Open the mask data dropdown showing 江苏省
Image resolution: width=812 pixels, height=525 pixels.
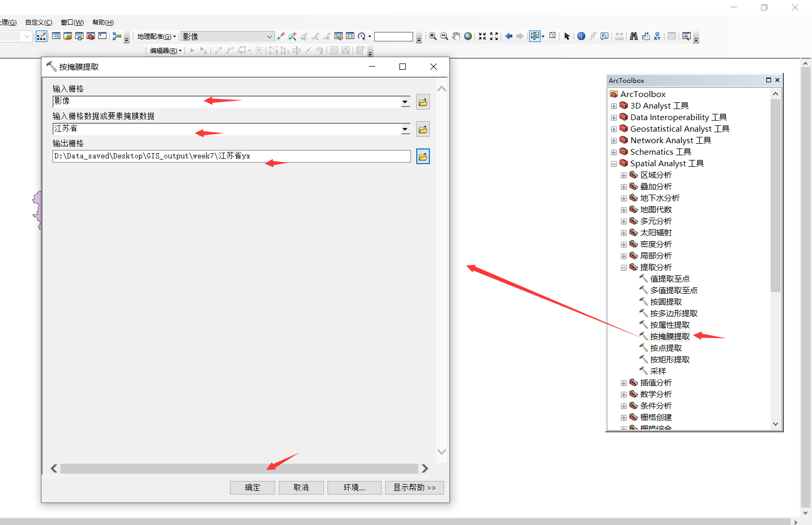(405, 129)
